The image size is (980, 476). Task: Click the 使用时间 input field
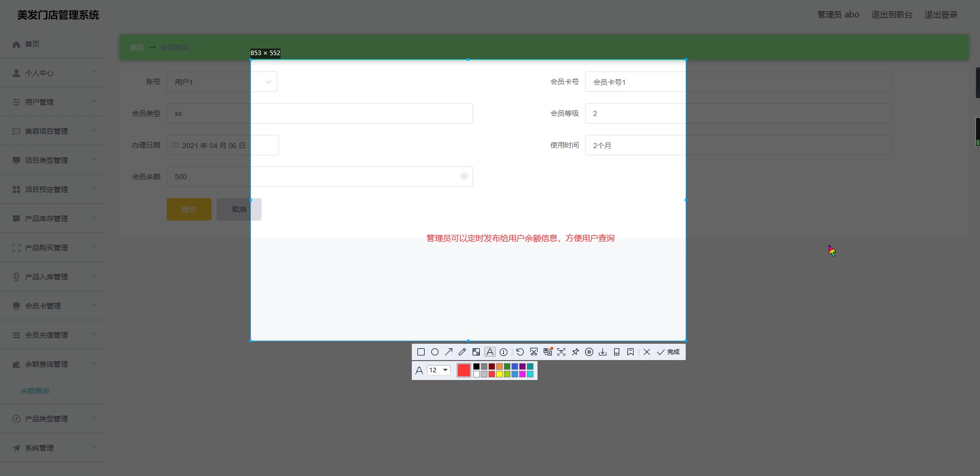tap(738, 145)
